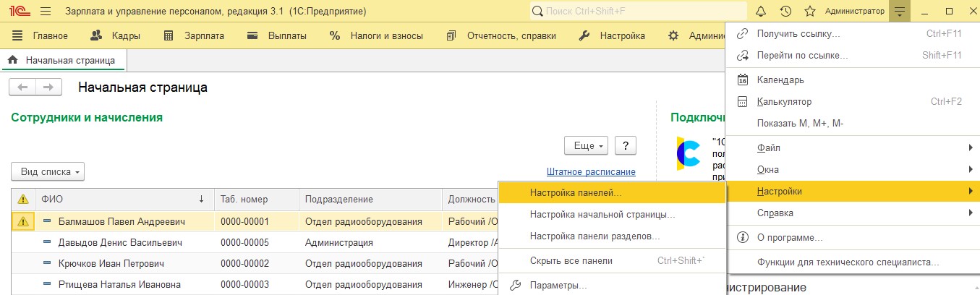Click the home icon on Начальная страница tab

(12, 61)
